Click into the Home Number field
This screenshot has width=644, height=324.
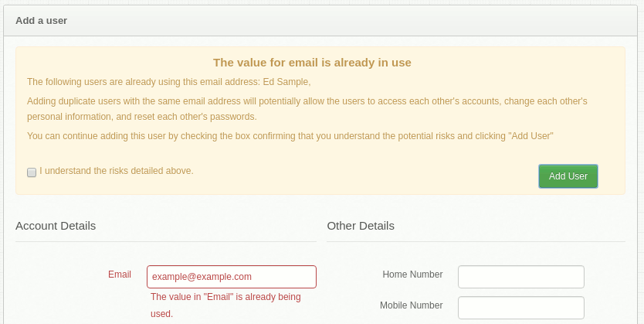coord(520,277)
